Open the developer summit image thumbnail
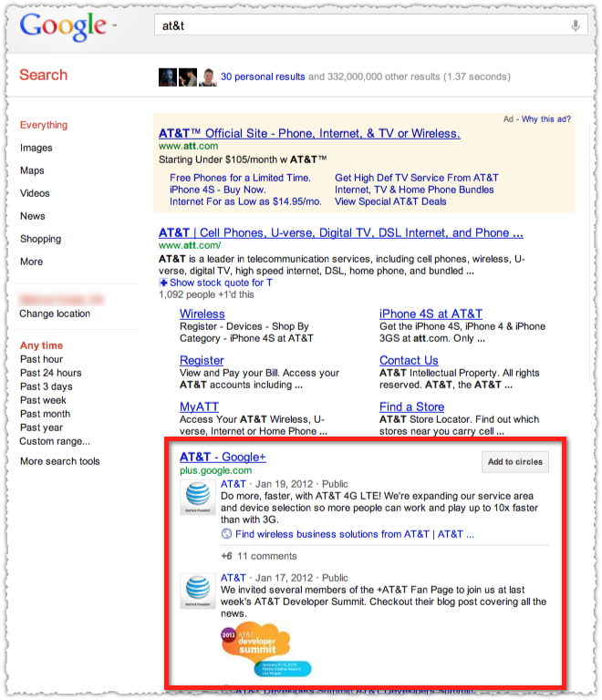This screenshot has width=602, height=700. pyautogui.click(x=265, y=650)
